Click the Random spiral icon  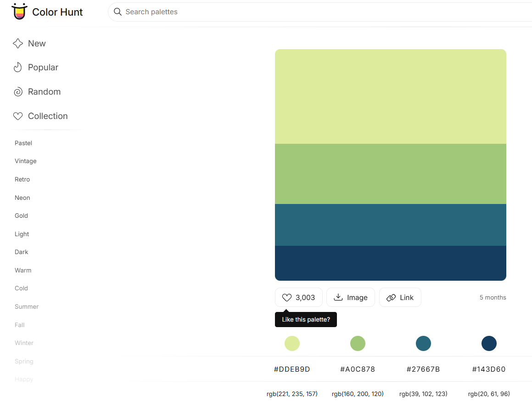(x=18, y=92)
